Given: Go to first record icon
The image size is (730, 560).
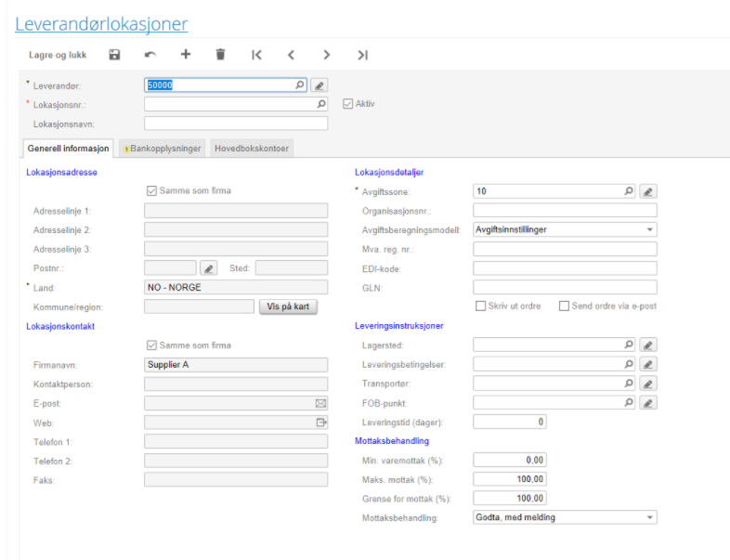Looking at the screenshot, I should point(256,55).
